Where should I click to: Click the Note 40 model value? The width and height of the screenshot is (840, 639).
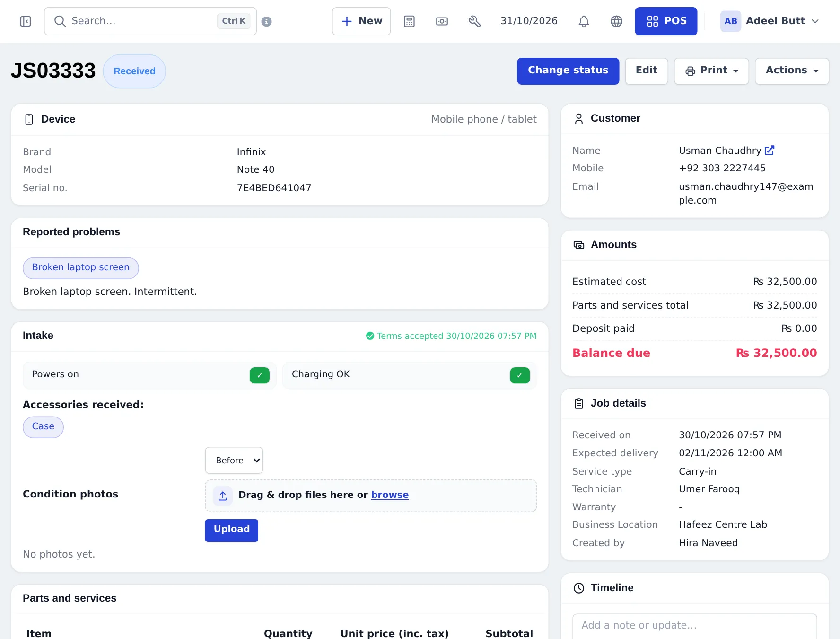(255, 169)
